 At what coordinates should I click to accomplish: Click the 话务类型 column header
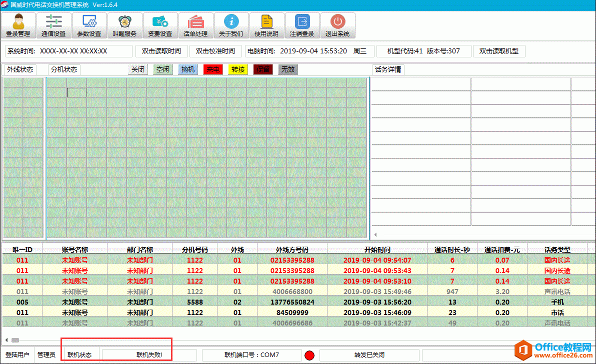point(557,249)
